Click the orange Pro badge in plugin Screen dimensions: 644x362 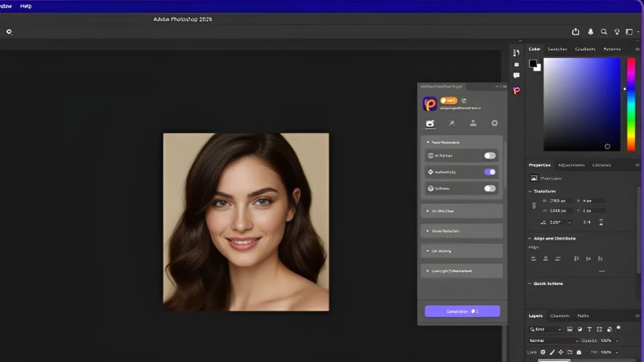point(448,100)
